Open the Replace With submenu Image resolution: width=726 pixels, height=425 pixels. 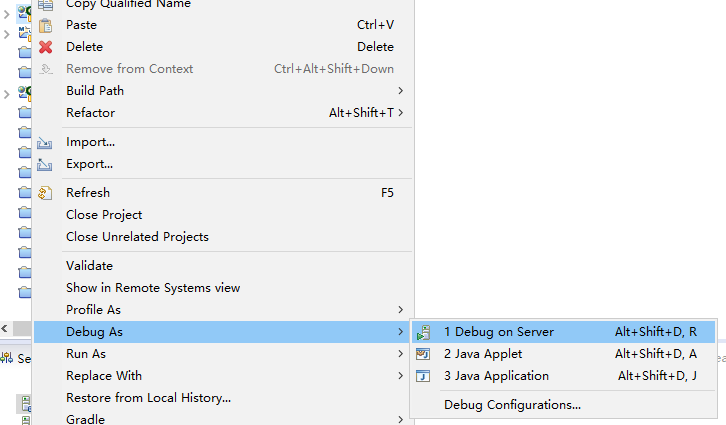104,376
